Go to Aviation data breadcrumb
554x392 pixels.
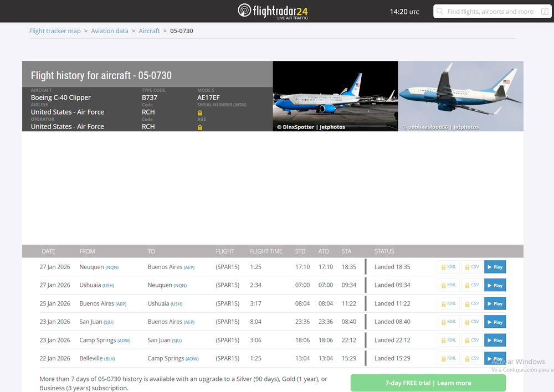pos(110,31)
